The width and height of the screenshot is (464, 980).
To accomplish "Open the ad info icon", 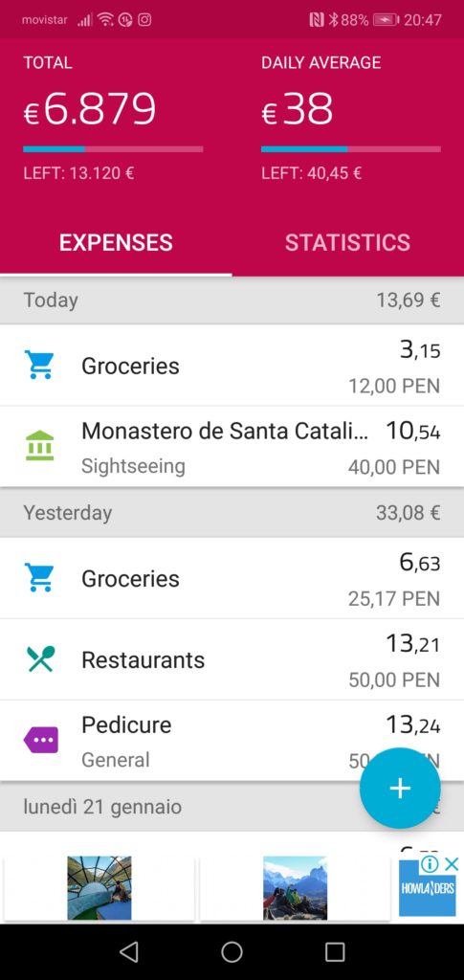I will tap(430, 864).
